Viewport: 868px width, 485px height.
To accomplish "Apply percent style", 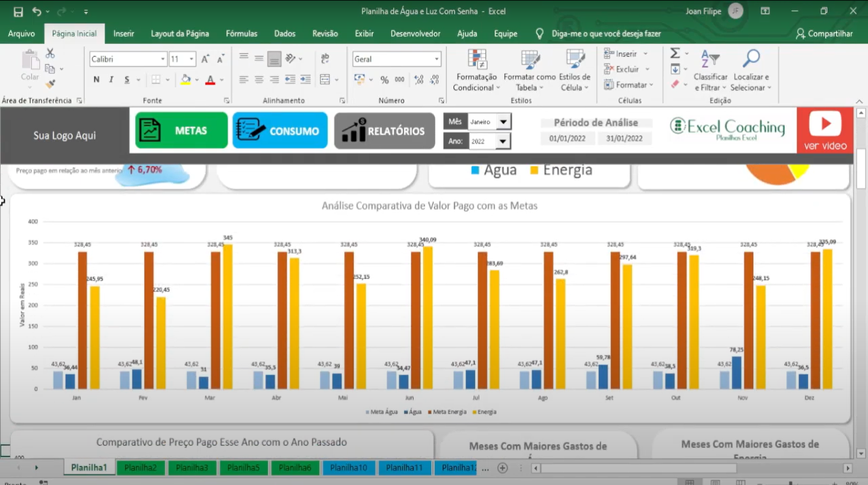I will [384, 80].
